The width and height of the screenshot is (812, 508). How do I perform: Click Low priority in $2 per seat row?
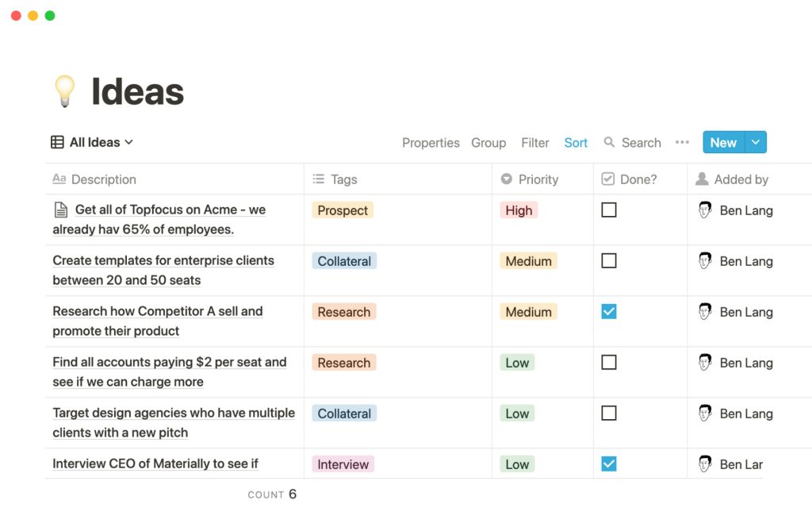[x=517, y=362]
